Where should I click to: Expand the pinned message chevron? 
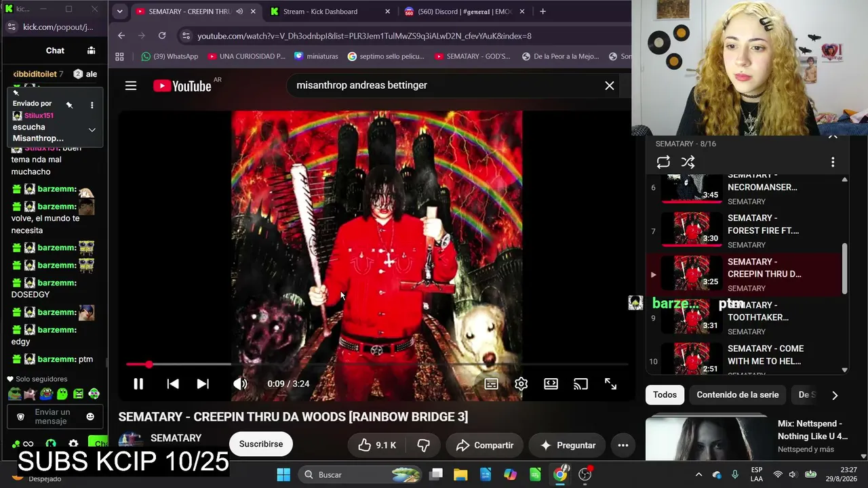pyautogui.click(x=92, y=130)
